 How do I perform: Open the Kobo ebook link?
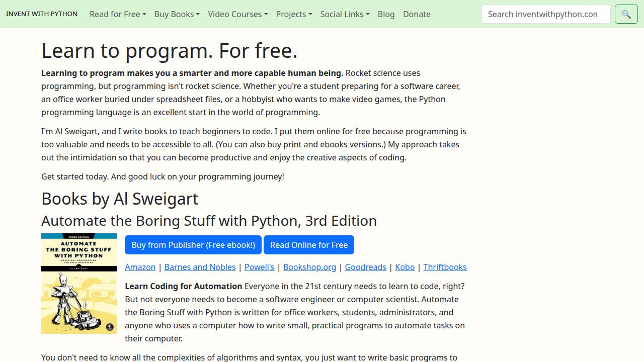tap(405, 267)
